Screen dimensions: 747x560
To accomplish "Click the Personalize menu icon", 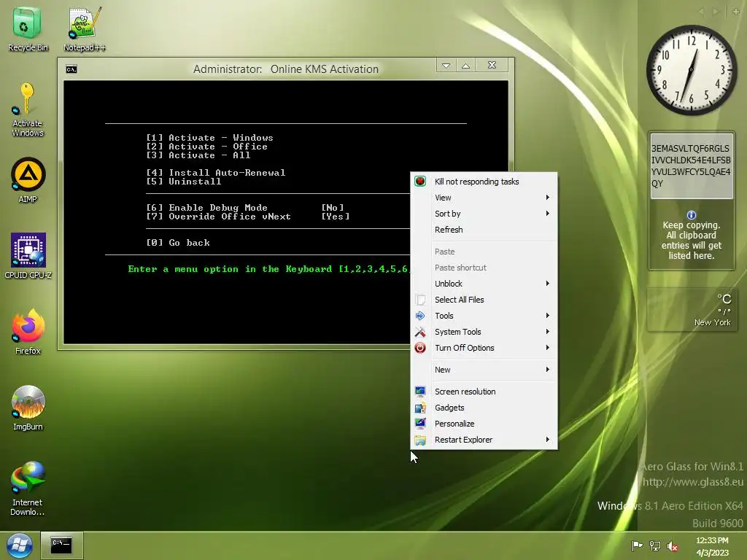I will coord(420,424).
